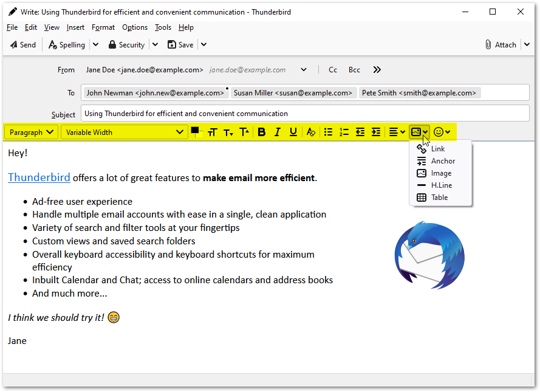
Task: Toggle italic formatting
Action: pos(277,132)
